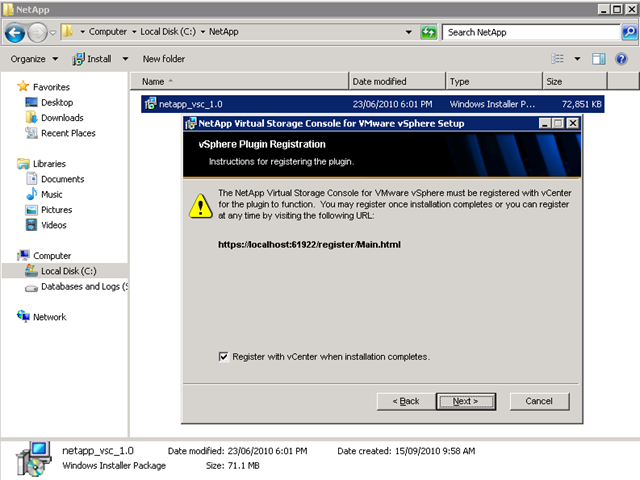Click the Music note icon
This screenshot has width=640, height=480.
click(x=31, y=194)
